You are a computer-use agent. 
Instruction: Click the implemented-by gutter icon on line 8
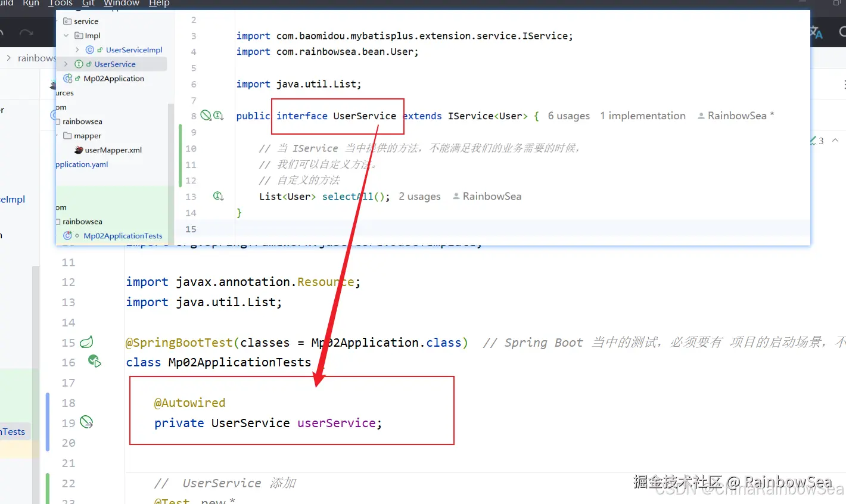(x=219, y=116)
